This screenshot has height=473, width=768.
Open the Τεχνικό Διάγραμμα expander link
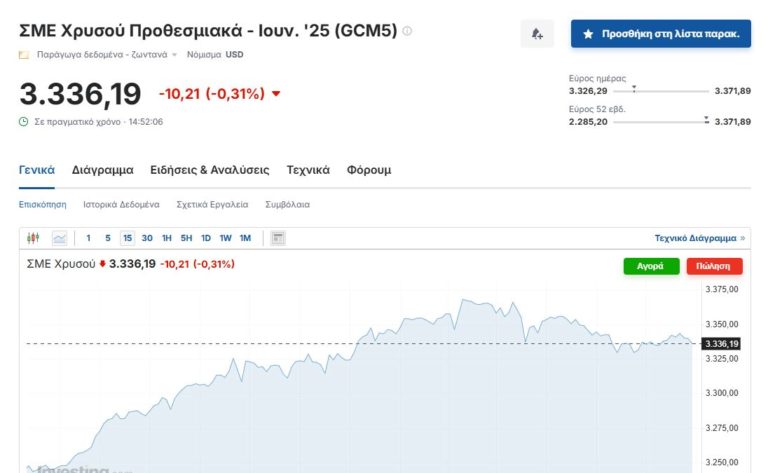point(700,238)
